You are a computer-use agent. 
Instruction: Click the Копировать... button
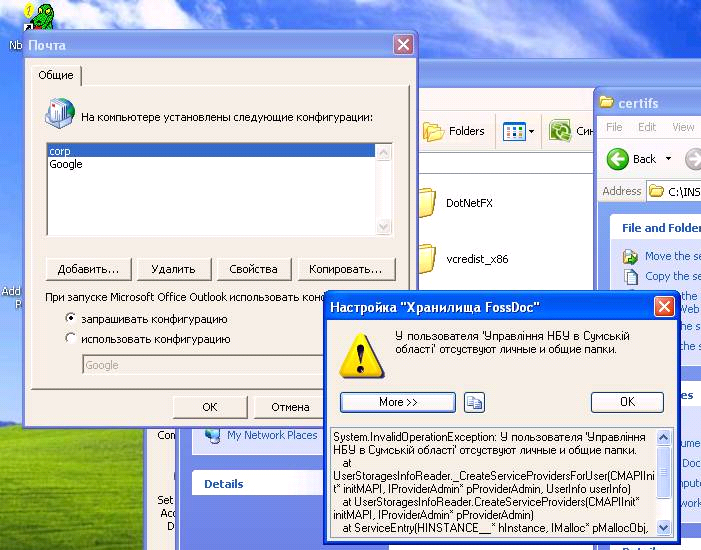click(x=346, y=269)
